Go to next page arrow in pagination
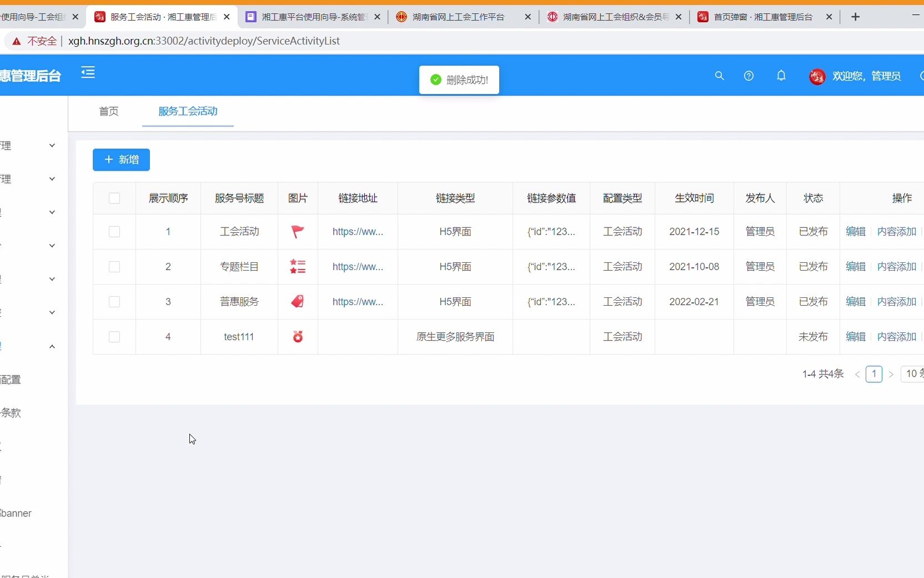The image size is (924, 578). [x=891, y=375]
